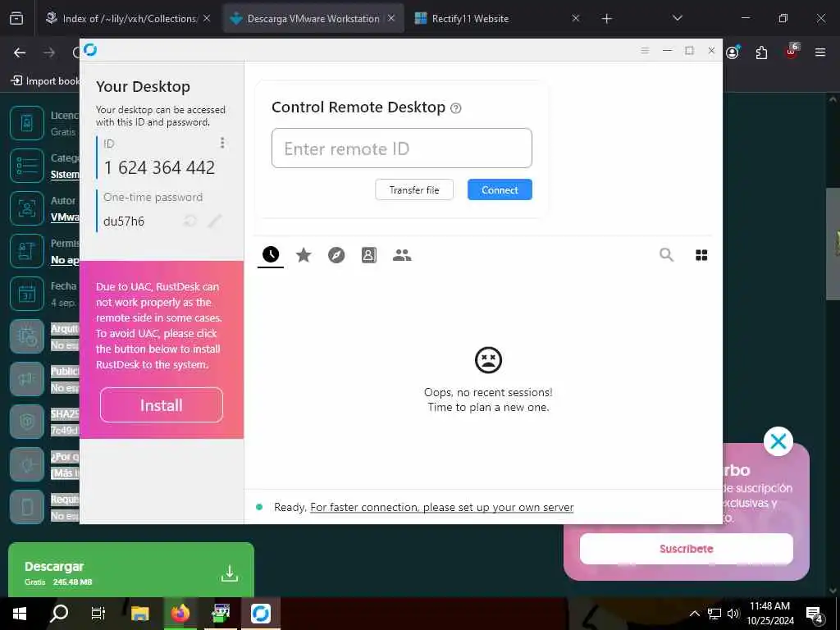Go back in the browser
This screenshot has height=630, width=840.
pos(20,52)
